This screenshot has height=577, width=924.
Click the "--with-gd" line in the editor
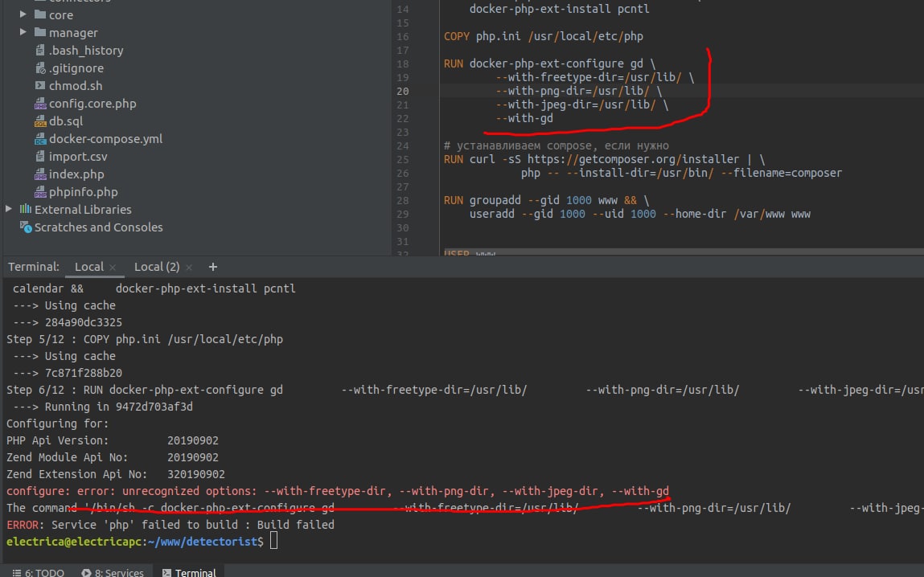524,118
